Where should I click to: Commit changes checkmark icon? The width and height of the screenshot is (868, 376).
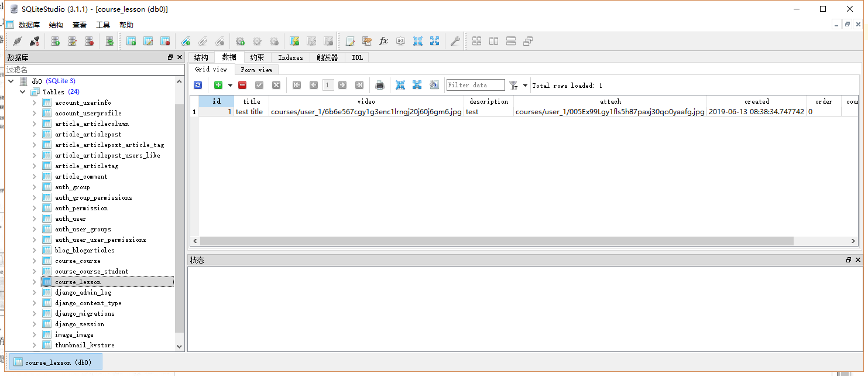click(x=259, y=85)
